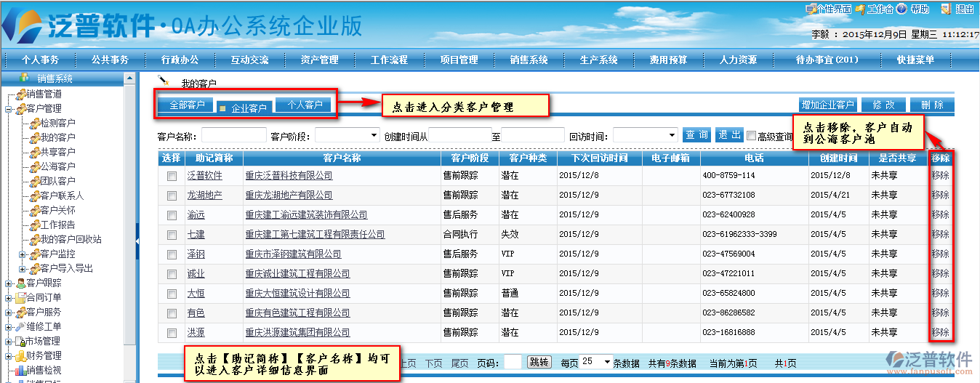Viewport: 980px width, 383px height.
Task: Open the 销售系统 top menu
Action: coord(529,60)
